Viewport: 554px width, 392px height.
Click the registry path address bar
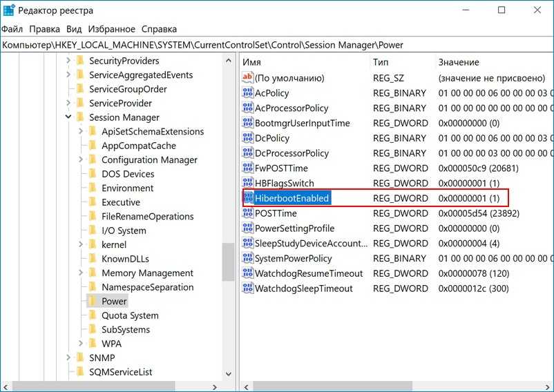pos(276,45)
